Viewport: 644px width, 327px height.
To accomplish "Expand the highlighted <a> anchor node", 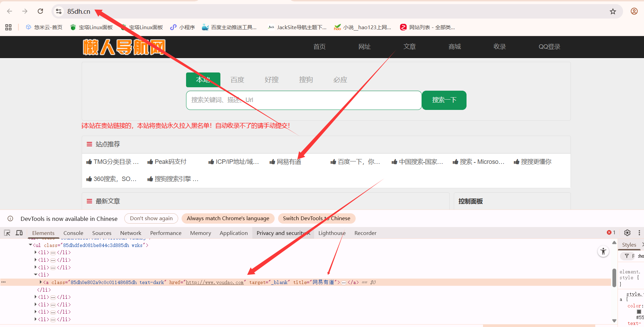I will pyautogui.click(x=40, y=282).
